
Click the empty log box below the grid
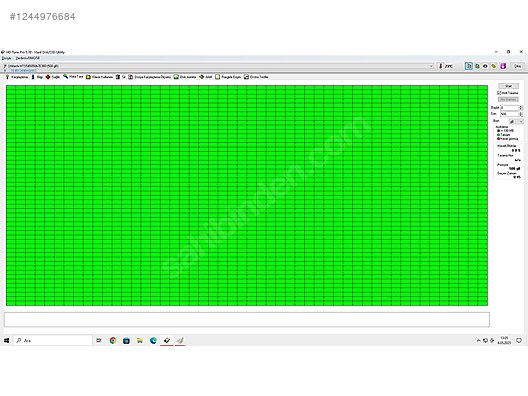pyautogui.click(x=247, y=320)
